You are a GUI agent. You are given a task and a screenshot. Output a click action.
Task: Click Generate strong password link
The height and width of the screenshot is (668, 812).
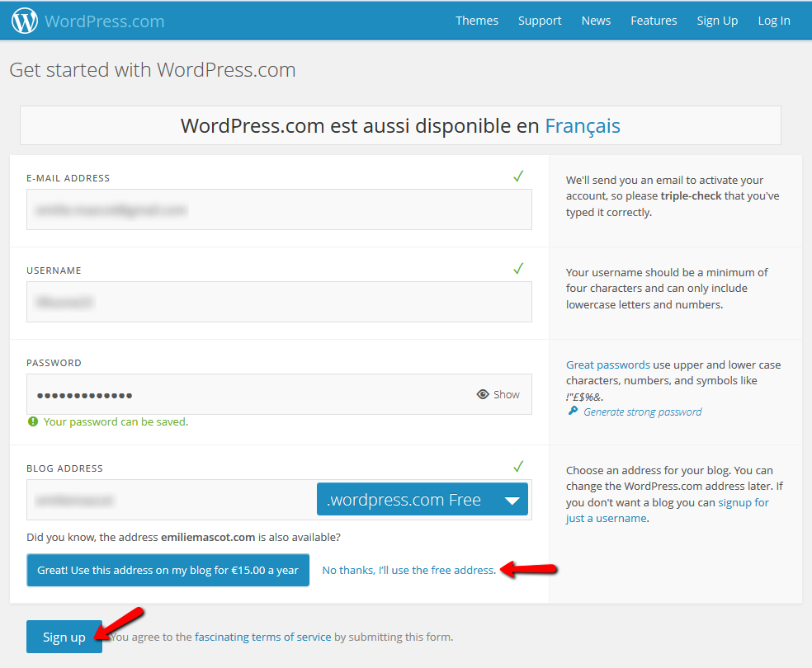click(642, 412)
